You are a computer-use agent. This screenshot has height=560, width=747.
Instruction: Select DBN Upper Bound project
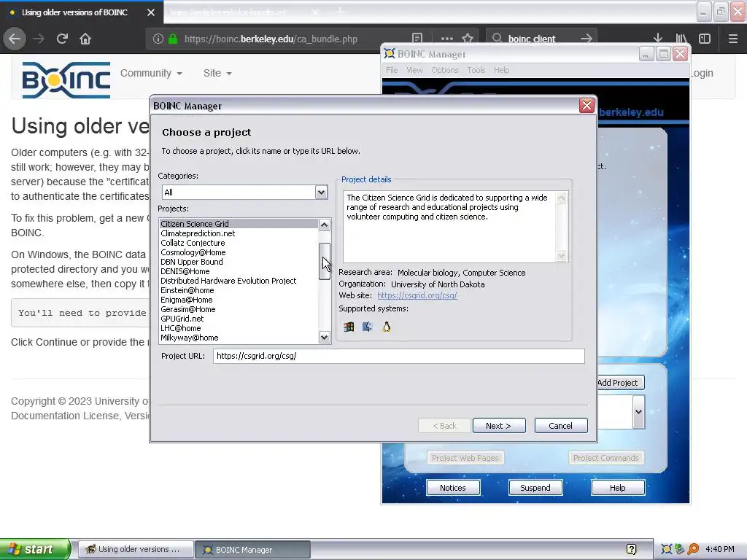239,262
